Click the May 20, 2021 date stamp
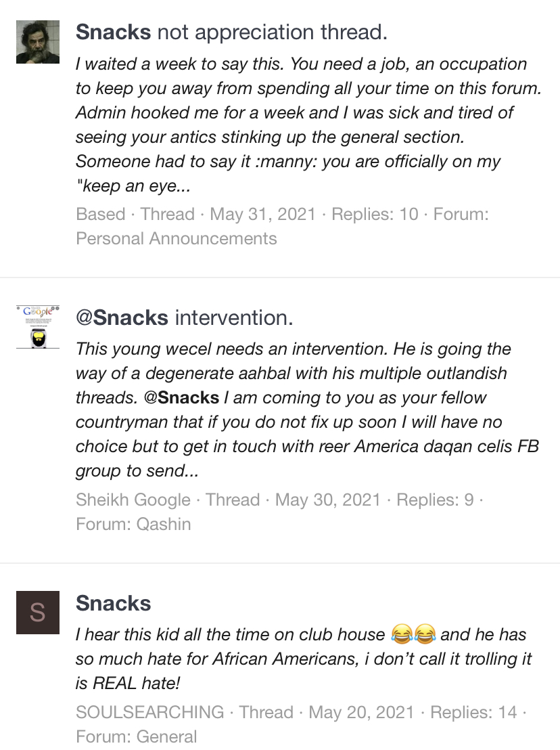The width and height of the screenshot is (560, 750). [x=361, y=712]
